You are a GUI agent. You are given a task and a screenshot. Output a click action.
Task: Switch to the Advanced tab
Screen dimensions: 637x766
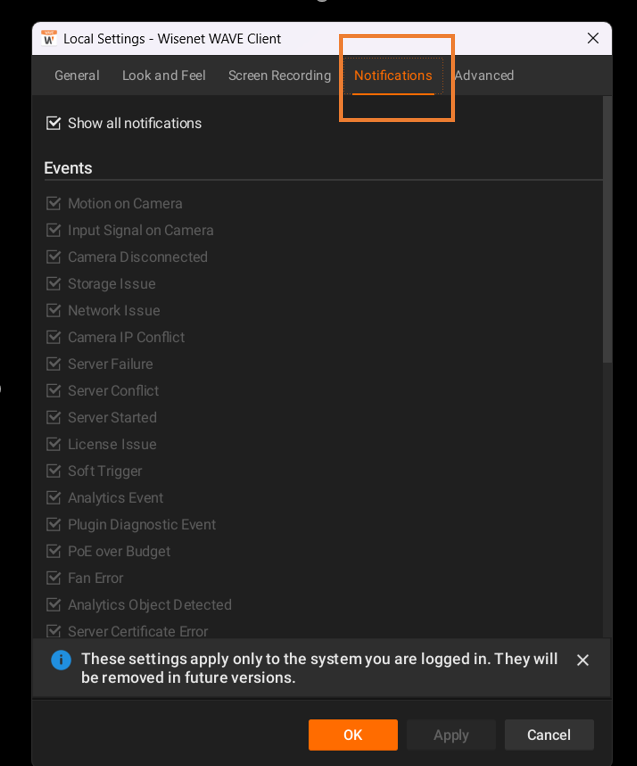tap(484, 75)
